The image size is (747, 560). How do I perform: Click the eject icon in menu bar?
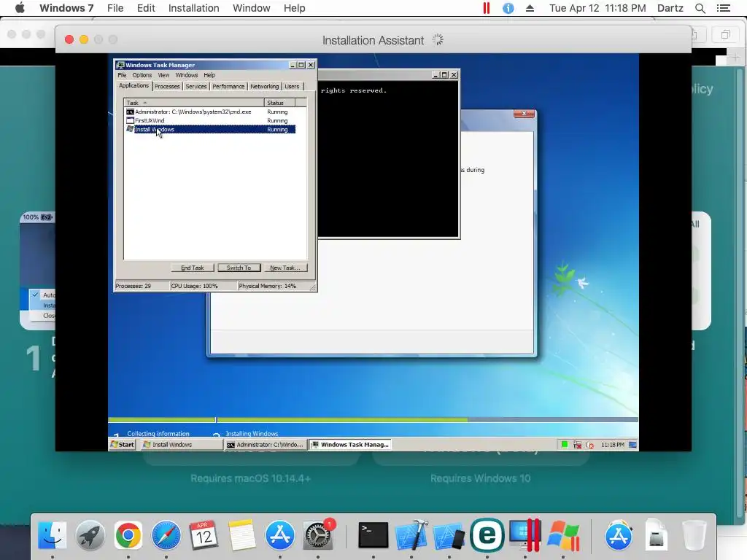(530, 8)
